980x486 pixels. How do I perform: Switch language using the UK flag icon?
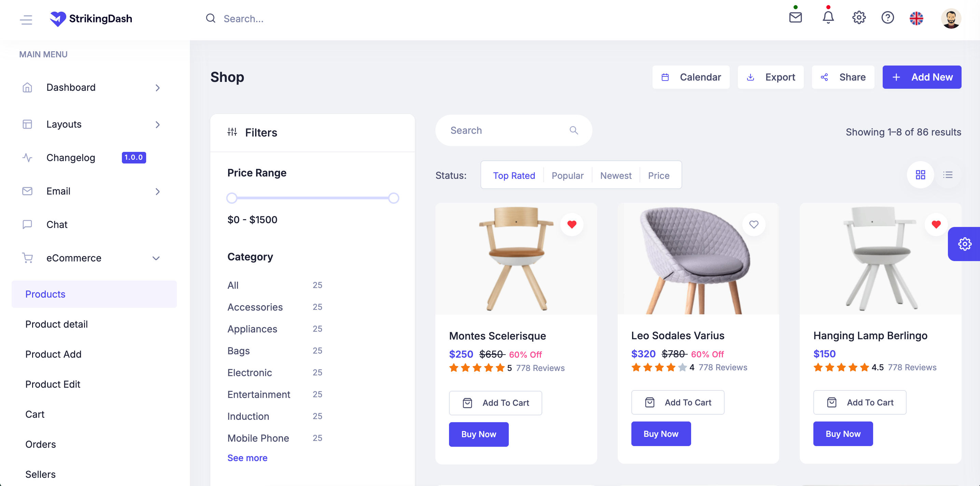click(917, 18)
